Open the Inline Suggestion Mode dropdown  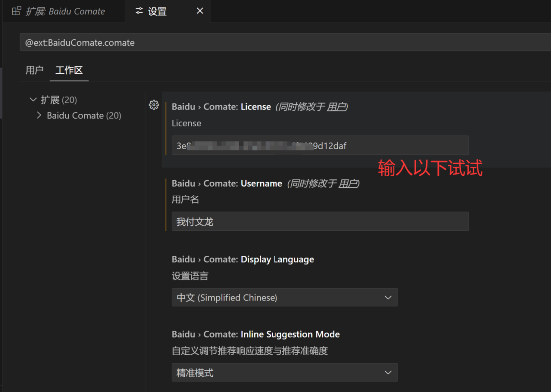[x=284, y=373]
